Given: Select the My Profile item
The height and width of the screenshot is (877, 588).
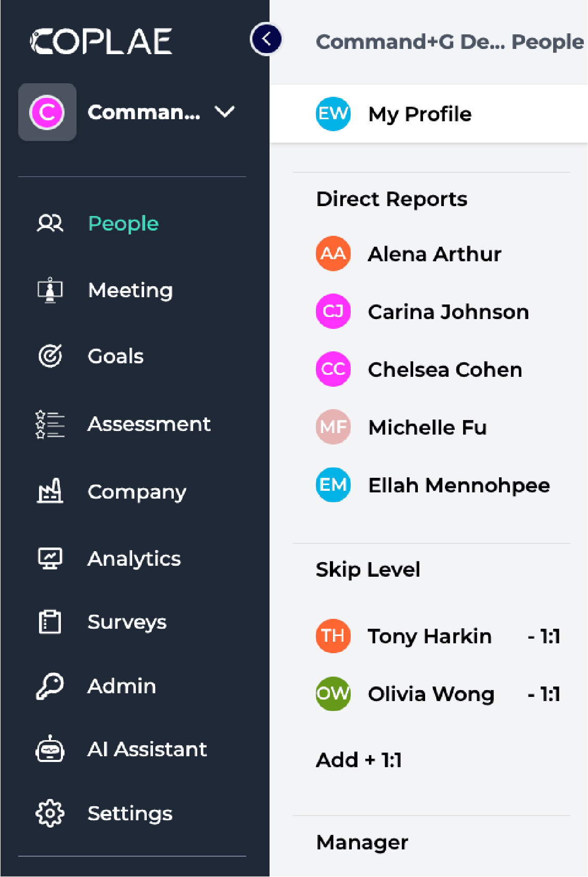Looking at the screenshot, I should 419,114.
